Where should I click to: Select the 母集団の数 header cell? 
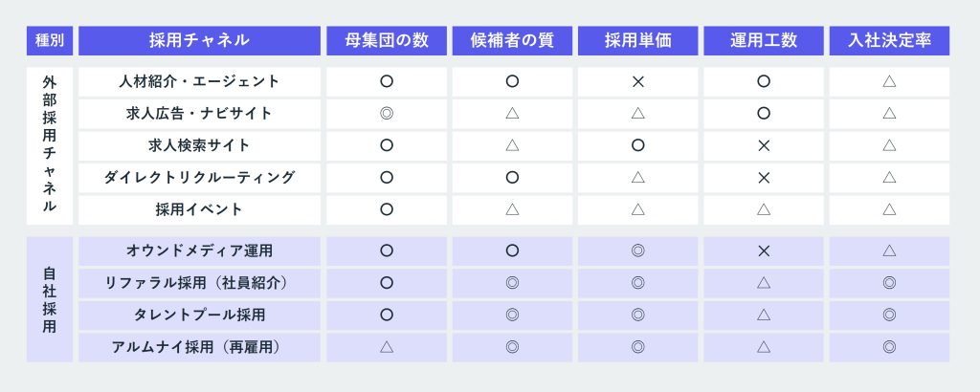[387, 40]
